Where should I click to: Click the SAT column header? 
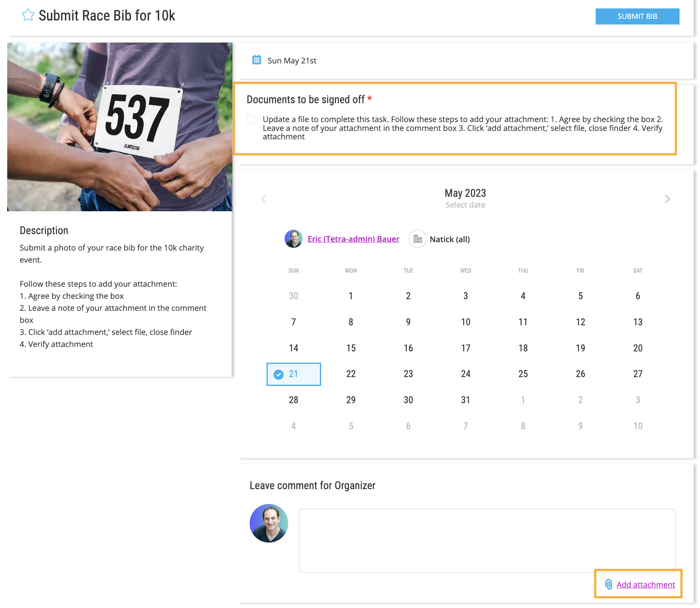[638, 271]
